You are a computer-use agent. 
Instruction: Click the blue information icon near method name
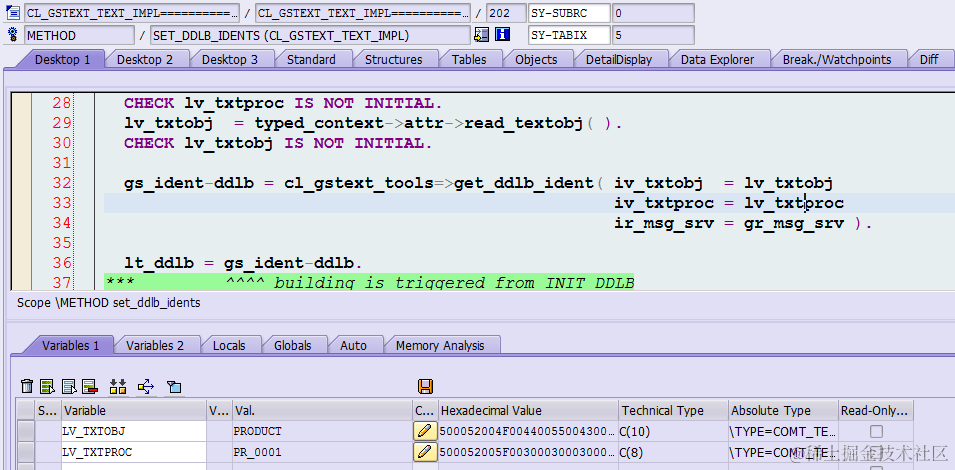tap(502, 35)
